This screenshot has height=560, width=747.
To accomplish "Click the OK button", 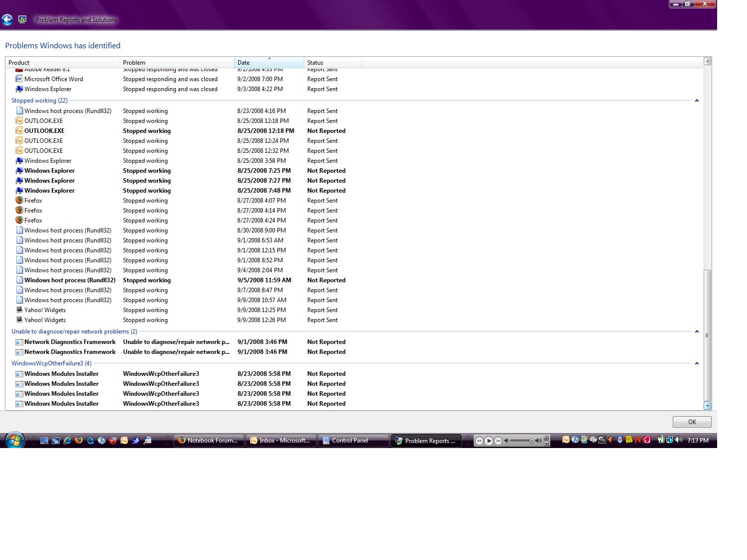I will pos(692,422).
